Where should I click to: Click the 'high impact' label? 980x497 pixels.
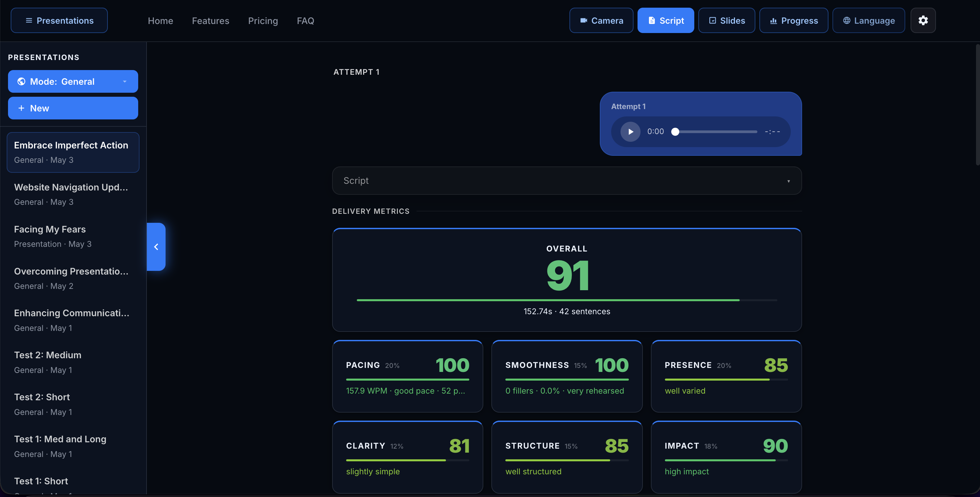coord(687,472)
